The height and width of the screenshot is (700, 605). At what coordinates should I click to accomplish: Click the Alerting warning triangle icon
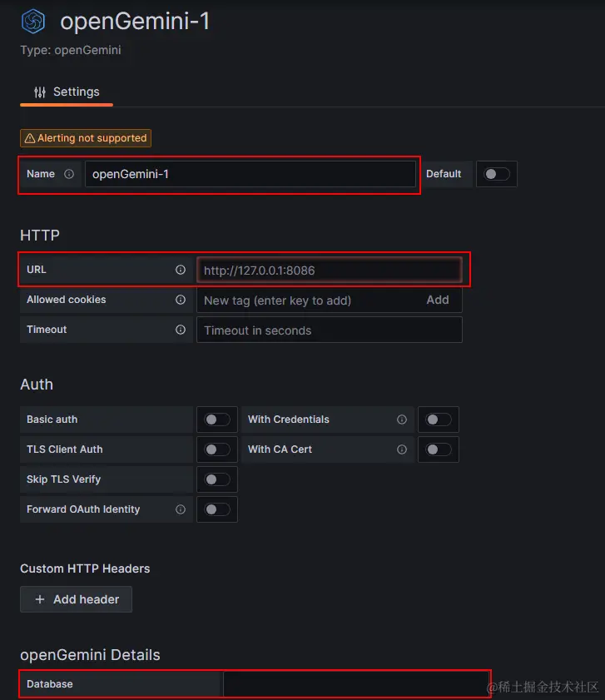click(30, 138)
